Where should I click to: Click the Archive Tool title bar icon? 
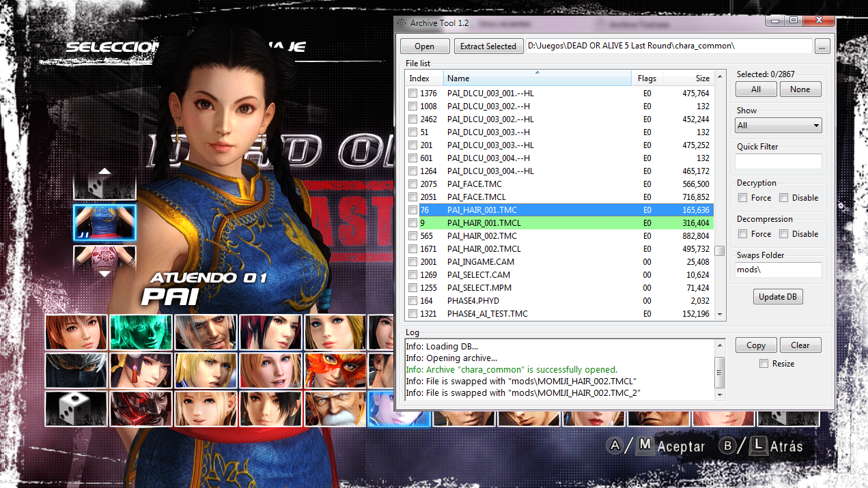[x=402, y=23]
